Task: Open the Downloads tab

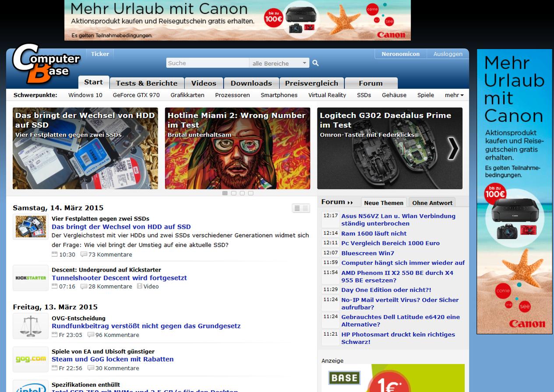Action: (251, 83)
